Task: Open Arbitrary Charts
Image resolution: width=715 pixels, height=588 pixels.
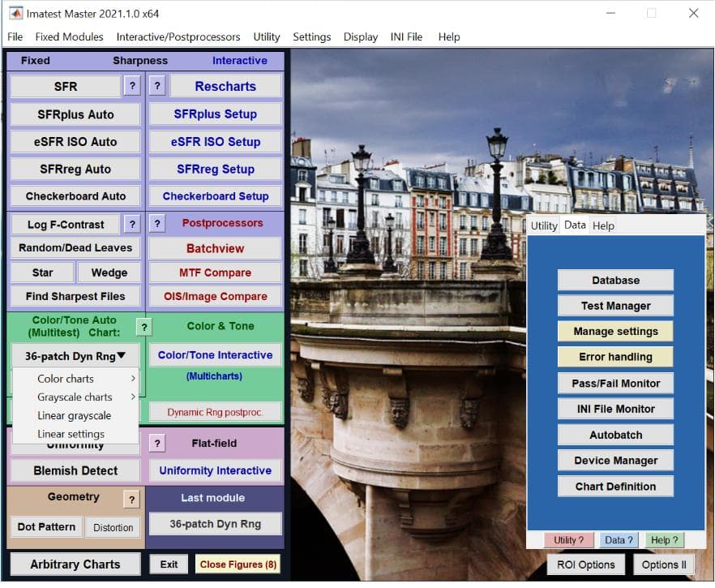Action: pos(75,564)
